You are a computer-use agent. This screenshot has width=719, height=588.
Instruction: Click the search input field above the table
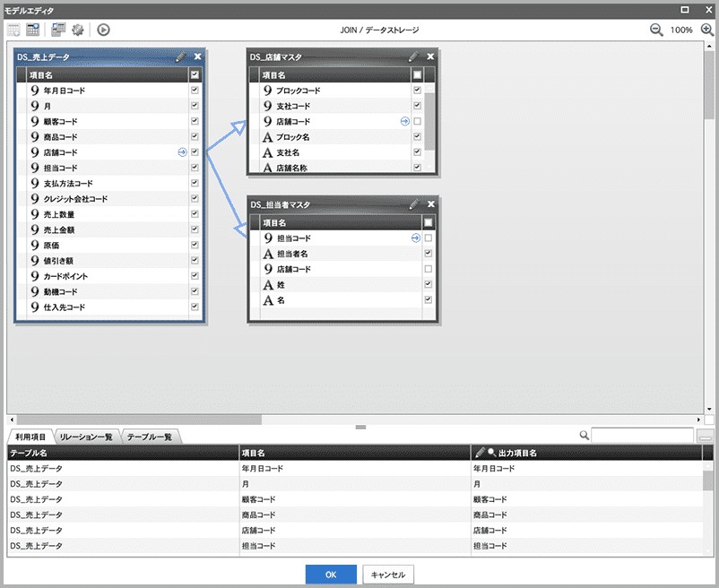tap(642, 436)
